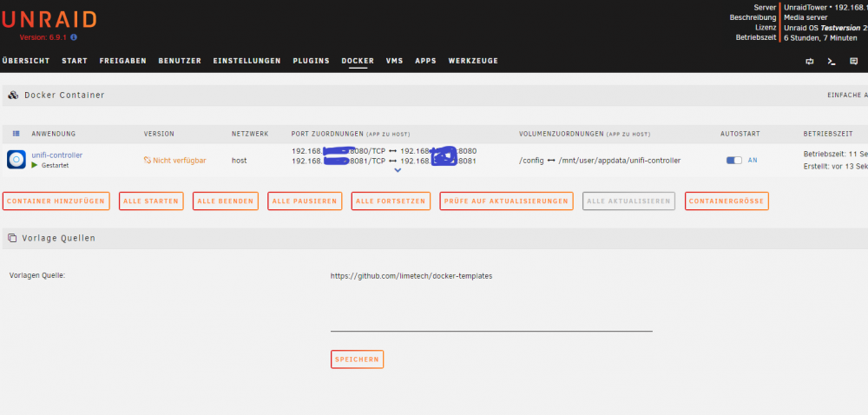Open Plugins tab
This screenshot has width=868, height=415.
pos(311,61)
